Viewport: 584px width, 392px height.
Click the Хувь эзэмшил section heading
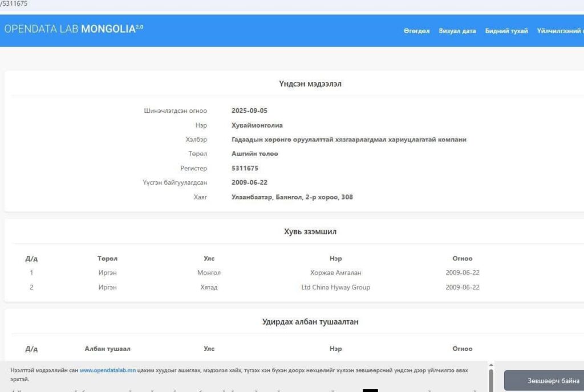click(310, 231)
